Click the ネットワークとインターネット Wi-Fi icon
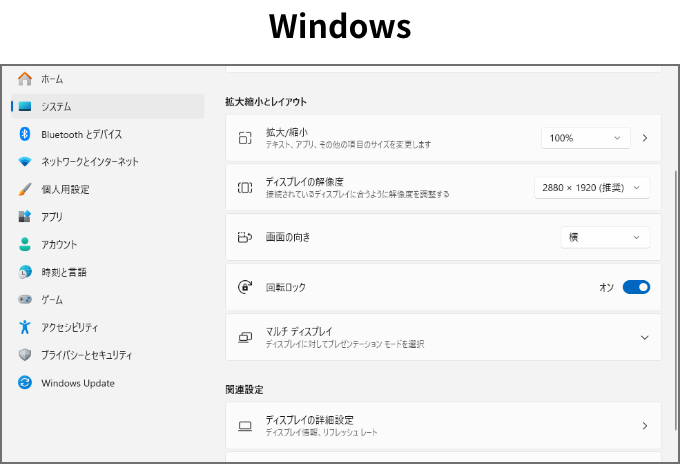680x464 pixels. [25, 162]
